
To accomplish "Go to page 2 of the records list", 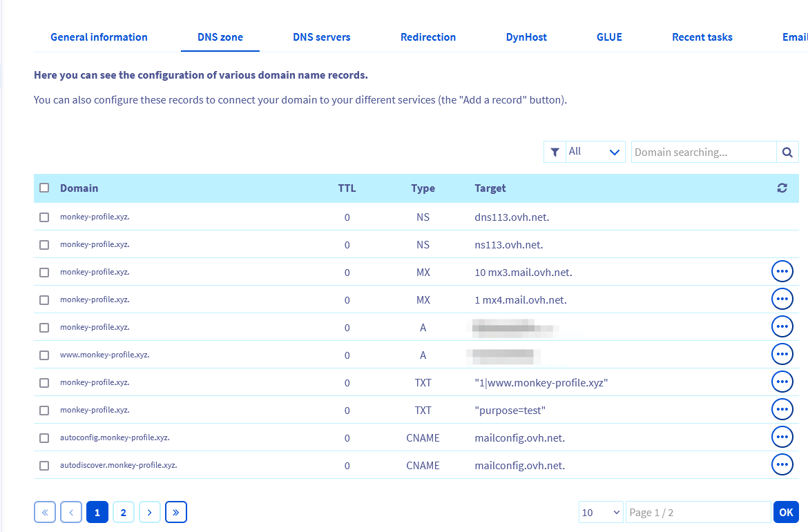I will [124, 512].
